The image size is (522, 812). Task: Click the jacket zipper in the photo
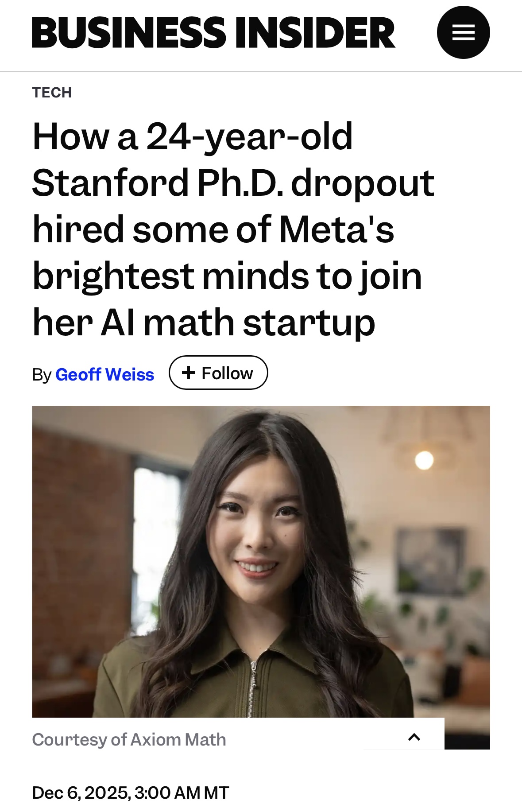[x=252, y=687]
